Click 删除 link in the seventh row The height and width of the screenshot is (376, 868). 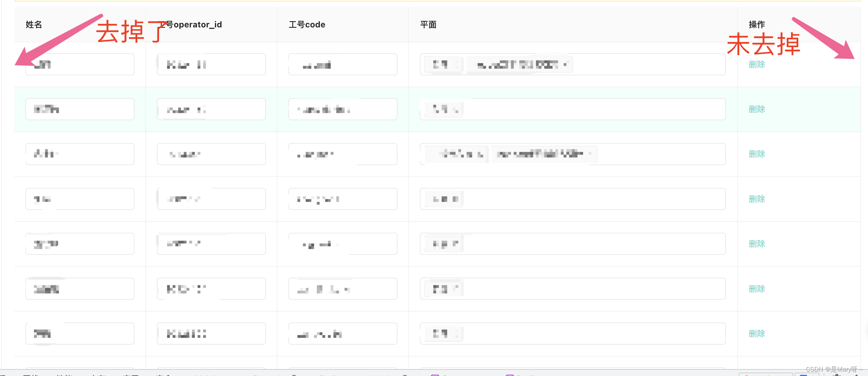point(757,334)
